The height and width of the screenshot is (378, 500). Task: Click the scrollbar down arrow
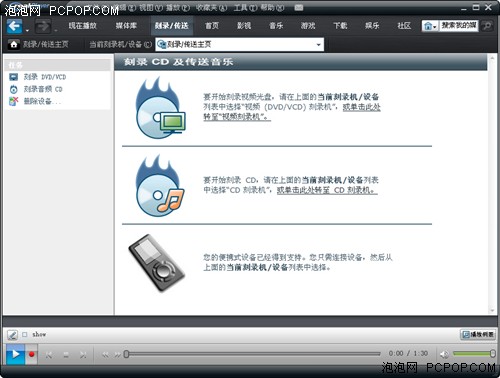point(492,311)
